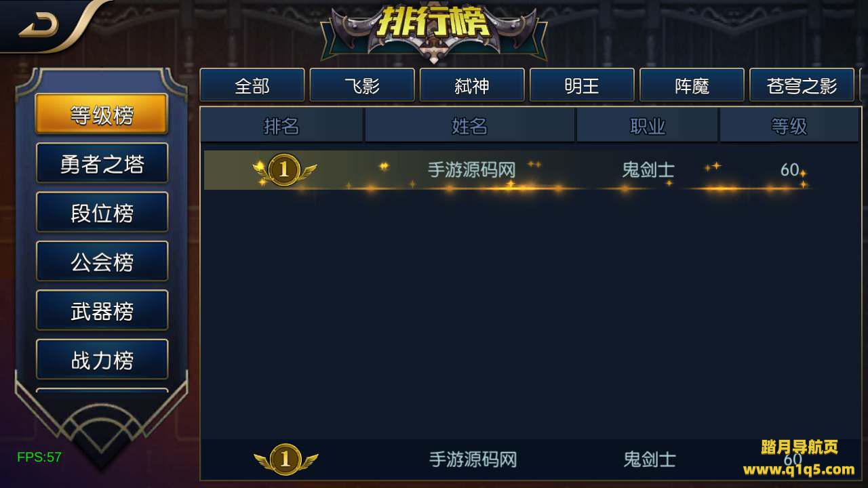
Task: Filter ranking by 飞影 class
Action: [x=362, y=85]
